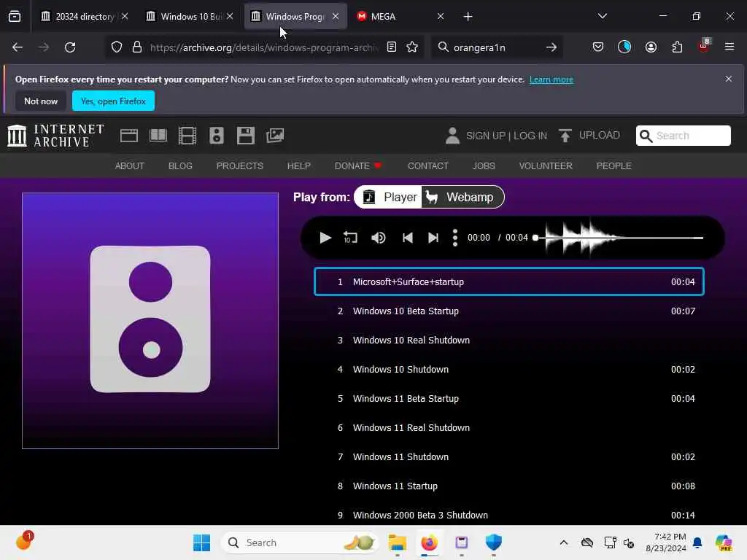Select track Windows 11 Real Shutdown
Screen dimensions: 747x560
[508, 427]
